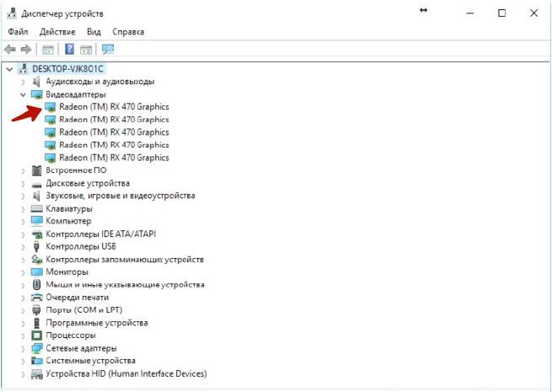The width and height of the screenshot is (552, 392).
Task: Click the icon beside Устройства HID
Action: (36, 374)
